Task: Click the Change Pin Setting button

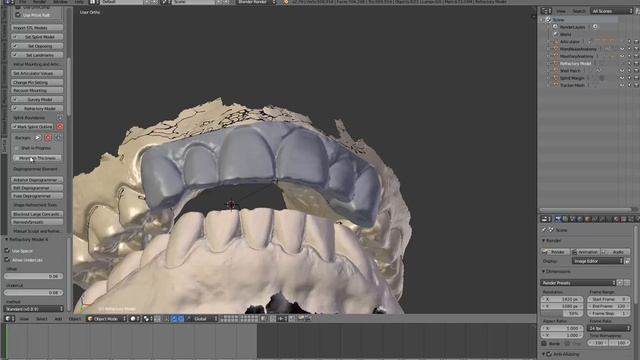Action: (37, 82)
